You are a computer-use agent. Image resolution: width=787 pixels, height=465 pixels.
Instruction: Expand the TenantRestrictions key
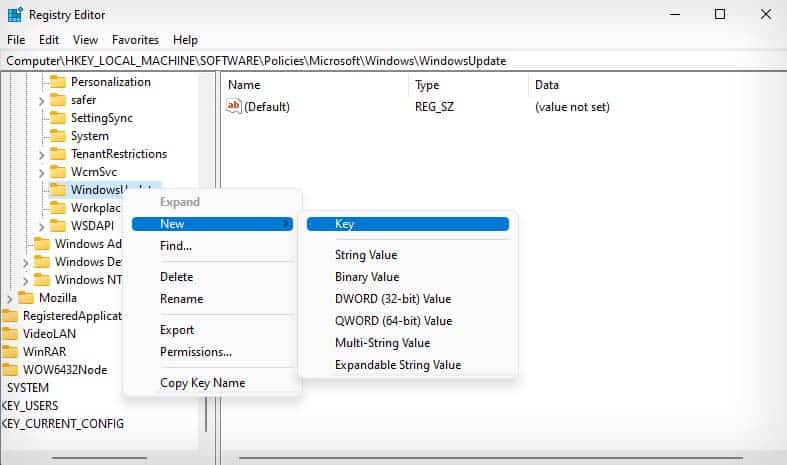[42, 155]
